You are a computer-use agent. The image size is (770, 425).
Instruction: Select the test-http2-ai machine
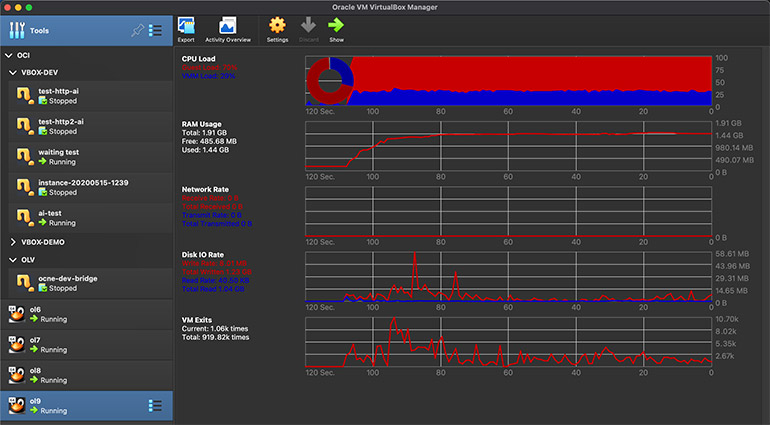click(90, 126)
